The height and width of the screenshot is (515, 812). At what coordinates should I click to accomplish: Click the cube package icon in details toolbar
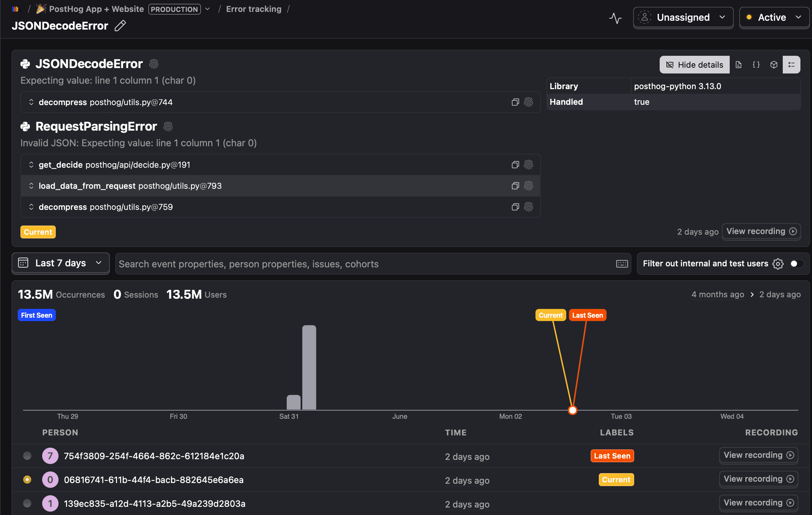click(774, 65)
